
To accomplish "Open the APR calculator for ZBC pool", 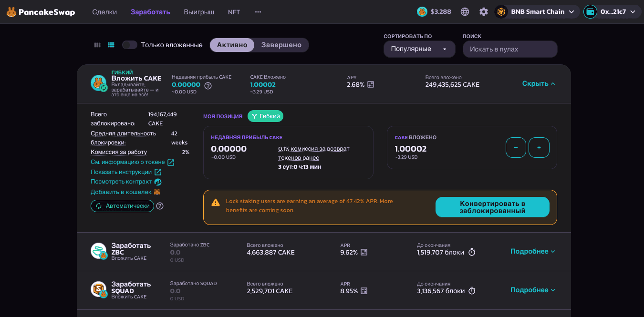I will coord(364,252).
